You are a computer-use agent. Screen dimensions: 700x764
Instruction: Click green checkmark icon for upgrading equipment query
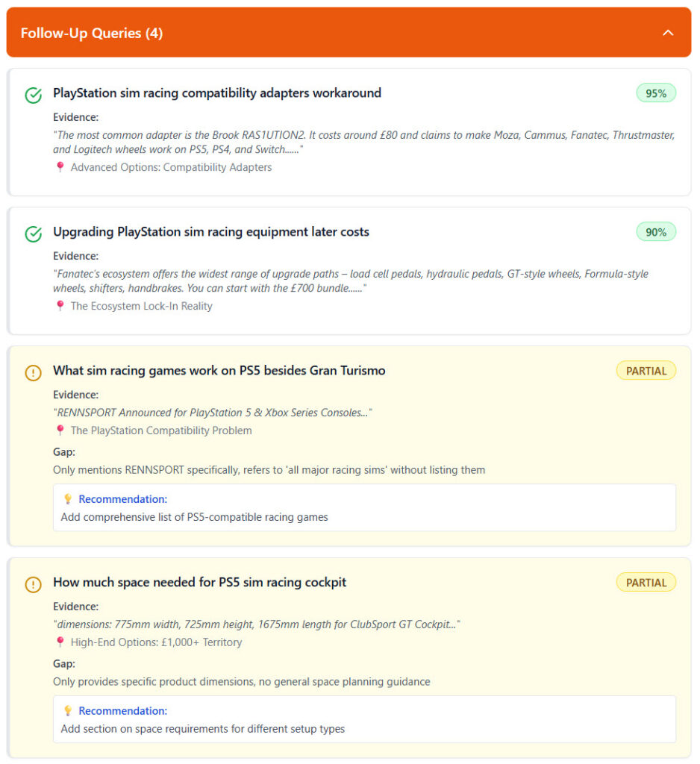34,234
